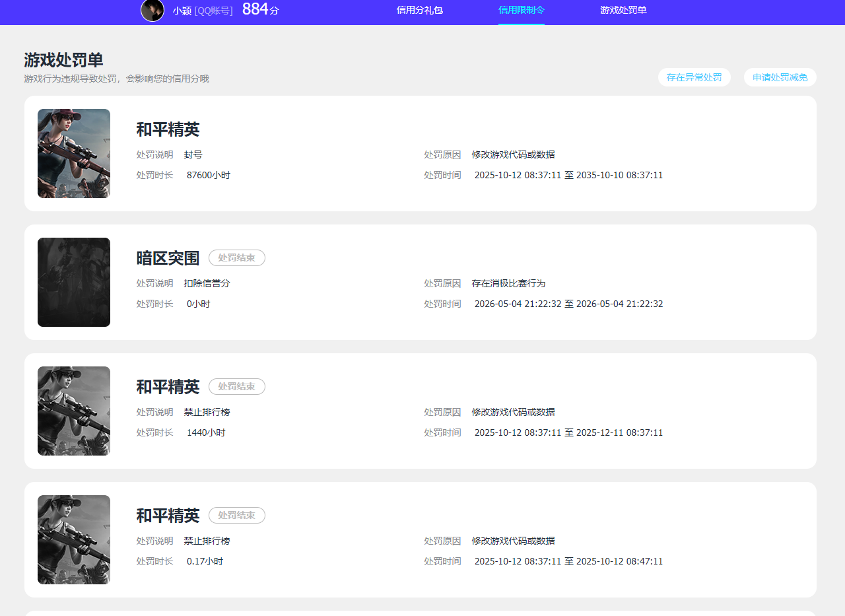Click 处罚结束 badge in the 0.17小时 card

[237, 516]
